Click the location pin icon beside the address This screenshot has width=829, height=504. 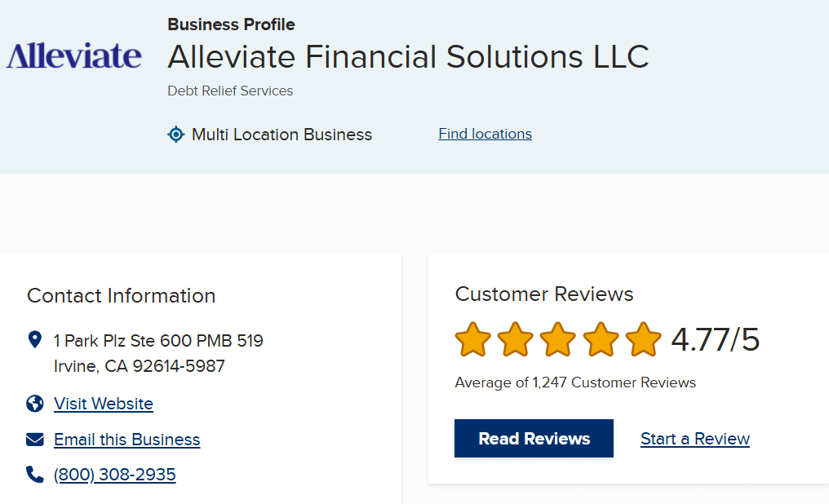coord(33,340)
